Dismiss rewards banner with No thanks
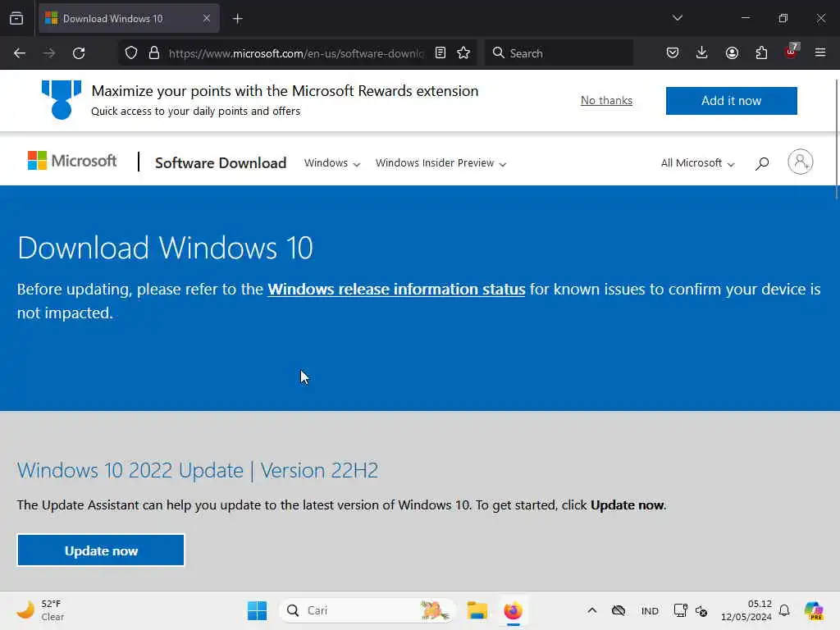The width and height of the screenshot is (840, 630). tap(606, 100)
